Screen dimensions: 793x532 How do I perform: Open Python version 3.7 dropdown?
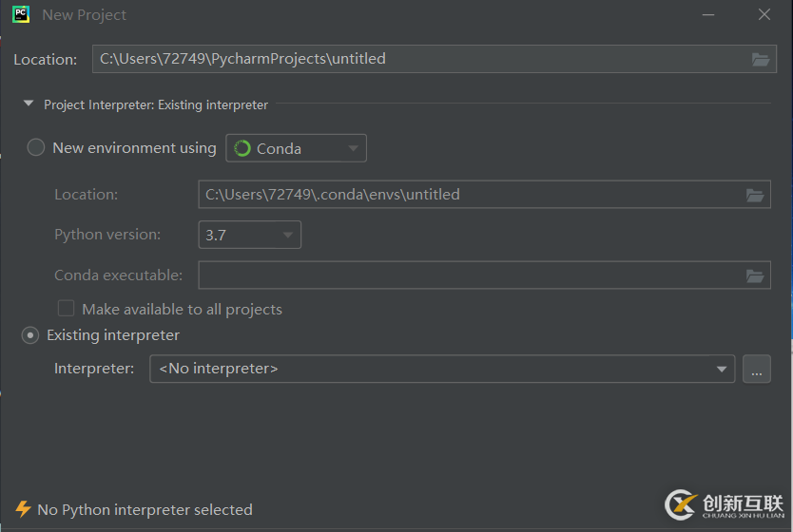tap(249, 235)
